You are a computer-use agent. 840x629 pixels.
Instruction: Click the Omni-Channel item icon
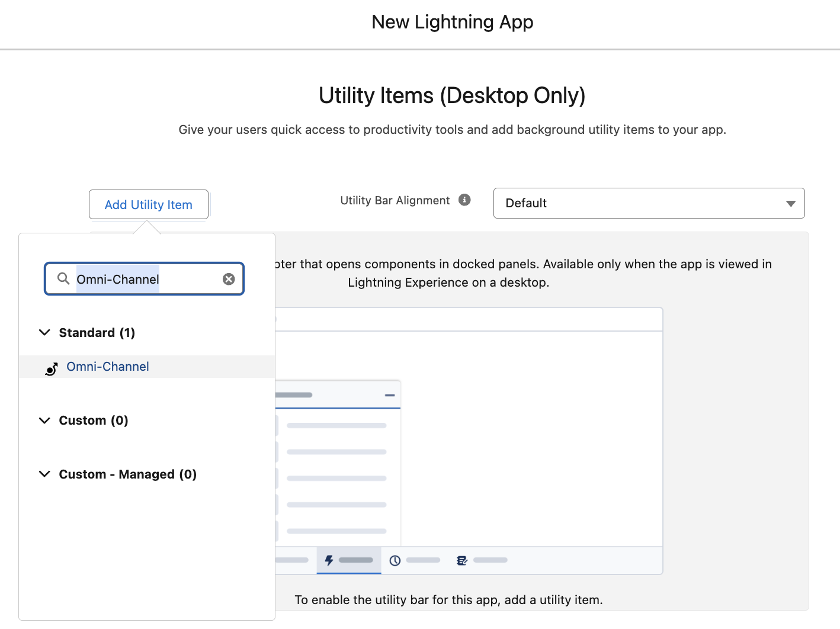pos(52,369)
